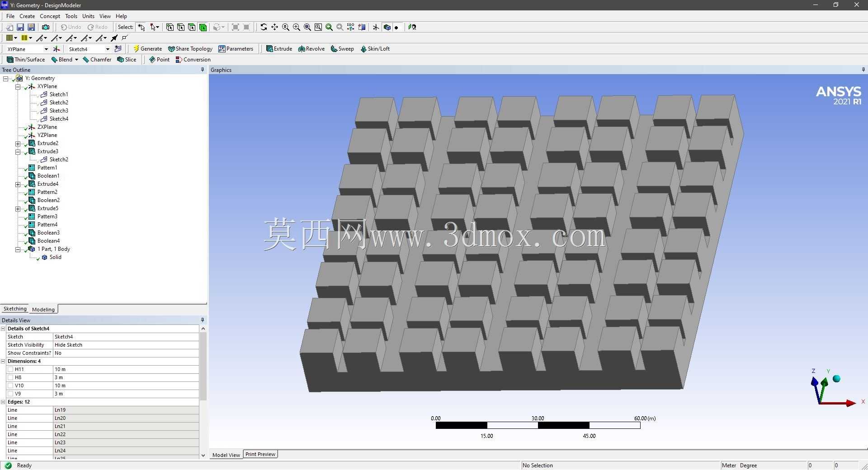The width and height of the screenshot is (868, 470).
Task: Click the Share Topology button
Action: point(190,49)
